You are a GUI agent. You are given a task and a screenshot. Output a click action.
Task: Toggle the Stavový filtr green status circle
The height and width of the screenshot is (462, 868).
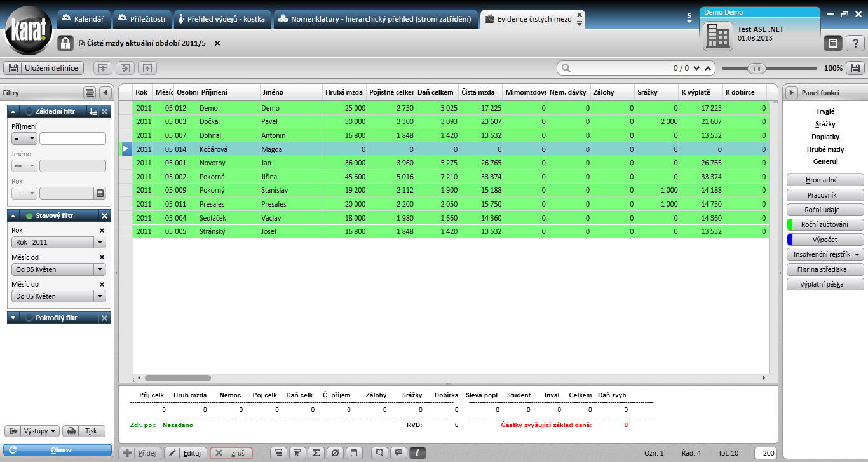click(29, 215)
